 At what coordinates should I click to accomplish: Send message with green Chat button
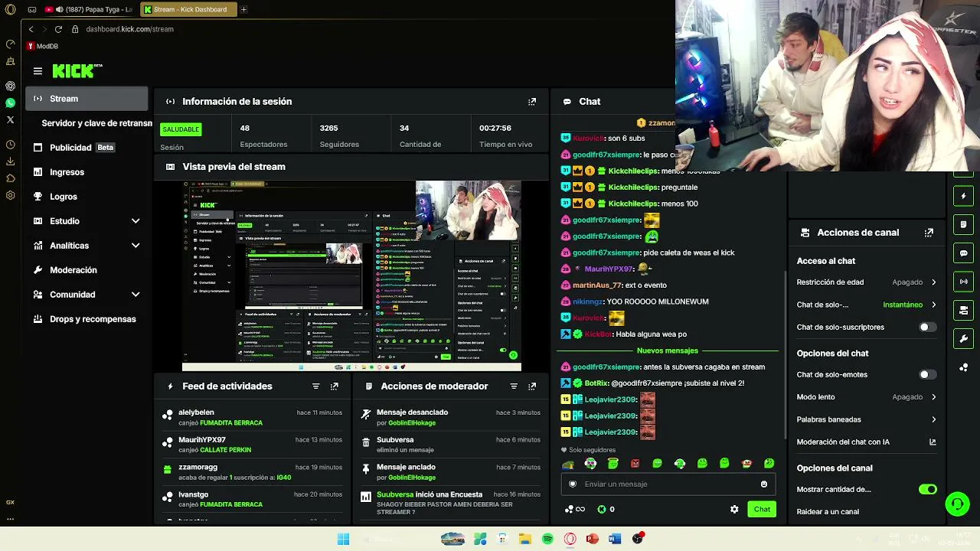point(762,509)
